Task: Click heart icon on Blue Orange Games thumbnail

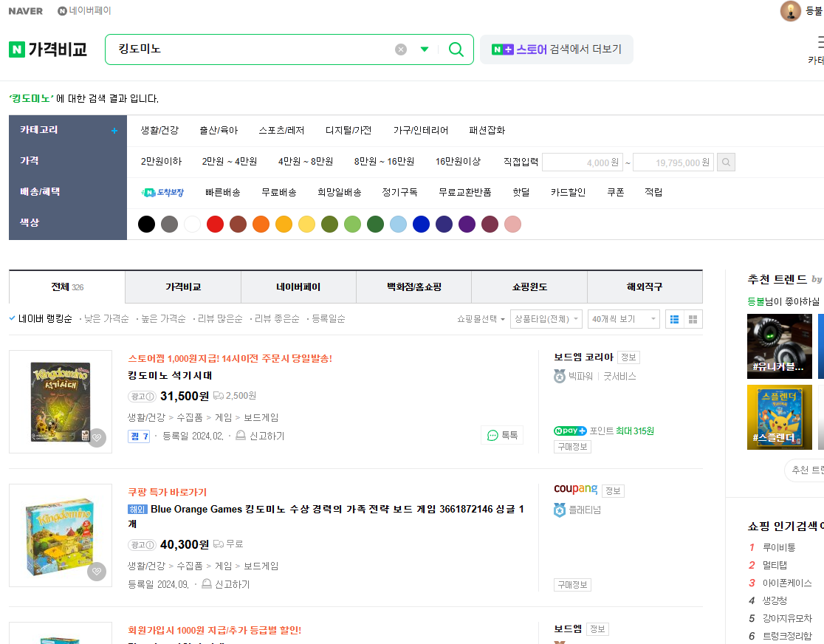Action: coord(97,572)
